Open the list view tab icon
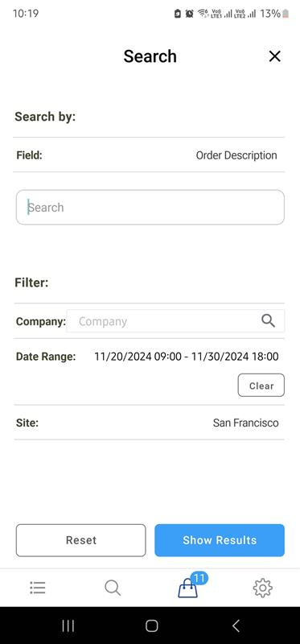Screen dimensions: 300x644 38,588
